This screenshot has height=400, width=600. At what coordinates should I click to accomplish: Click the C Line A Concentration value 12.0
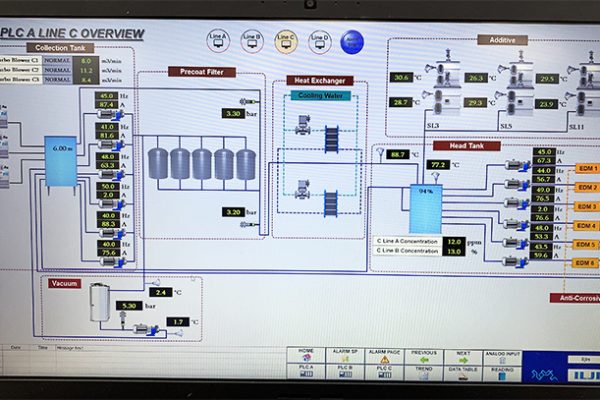[x=454, y=242]
